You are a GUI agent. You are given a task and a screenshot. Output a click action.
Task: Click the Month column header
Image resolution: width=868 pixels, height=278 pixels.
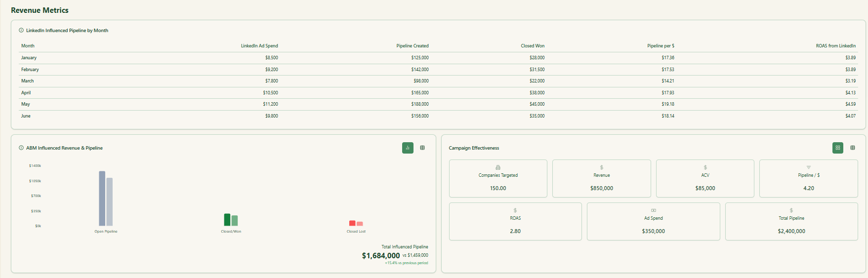click(x=28, y=46)
